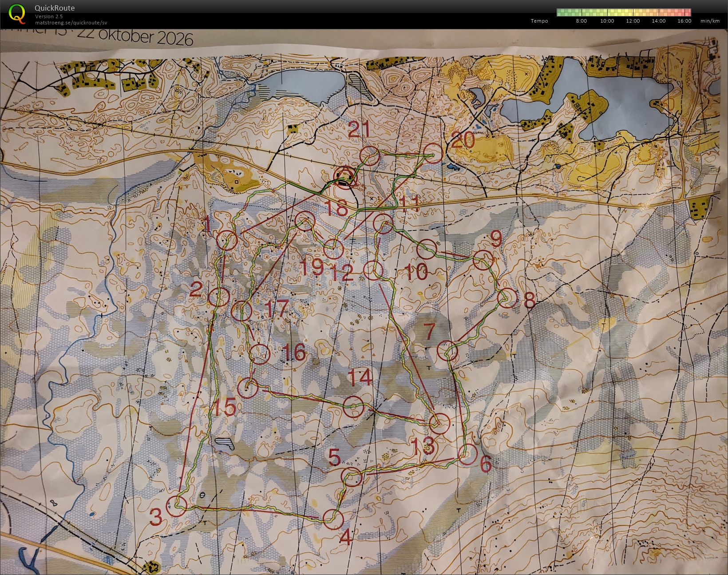Click the "14:00" tempo value

658,21
